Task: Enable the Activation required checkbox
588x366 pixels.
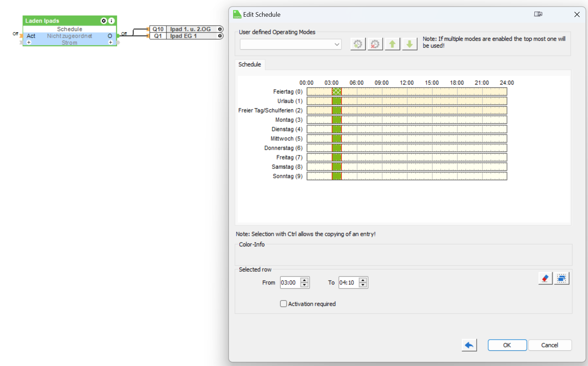Action: (x=284, y=304)
